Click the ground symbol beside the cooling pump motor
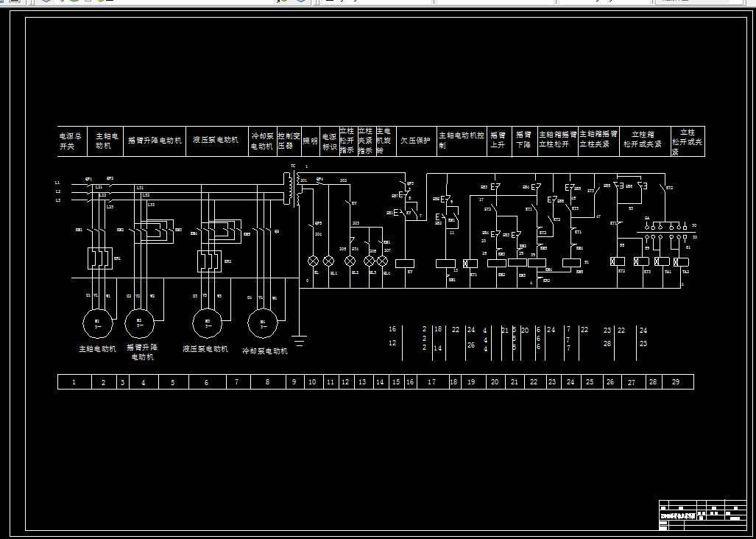The height and width of the screenshot is (539, 756). point(300,340)
